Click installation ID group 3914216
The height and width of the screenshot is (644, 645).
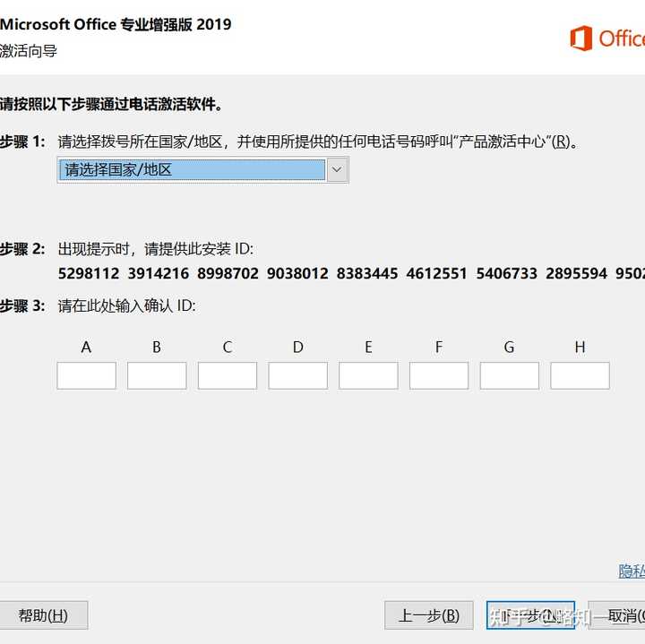159,273
